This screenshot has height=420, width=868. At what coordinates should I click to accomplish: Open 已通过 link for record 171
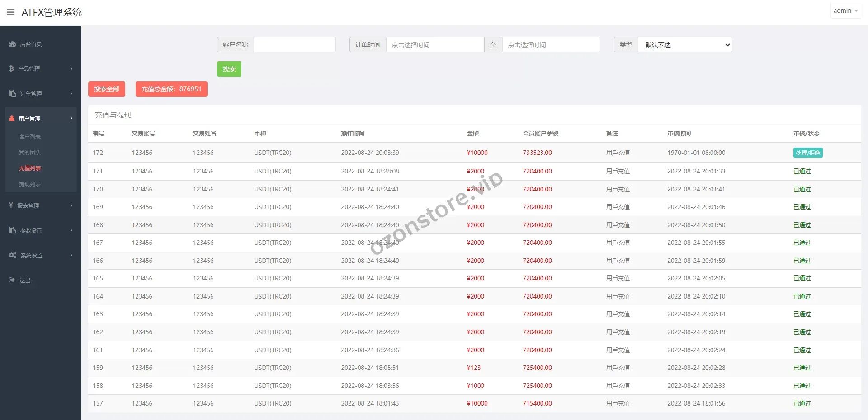click(x=802, y=171)
